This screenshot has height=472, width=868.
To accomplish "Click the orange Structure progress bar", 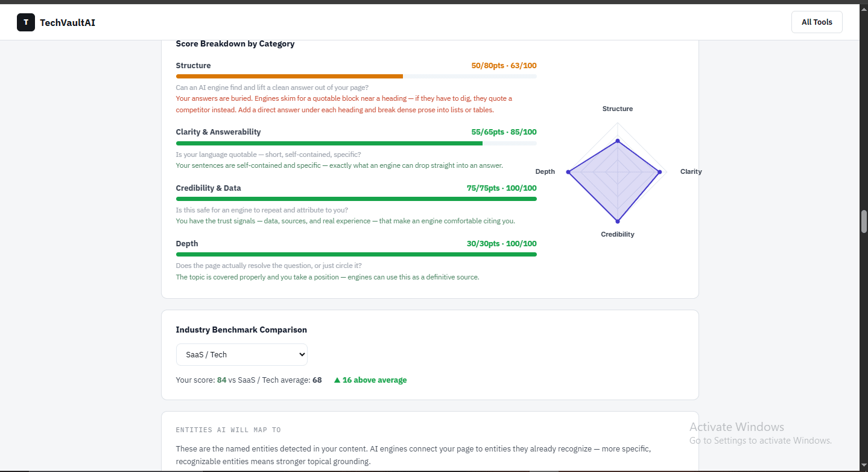I will click(x=356, y=77).
